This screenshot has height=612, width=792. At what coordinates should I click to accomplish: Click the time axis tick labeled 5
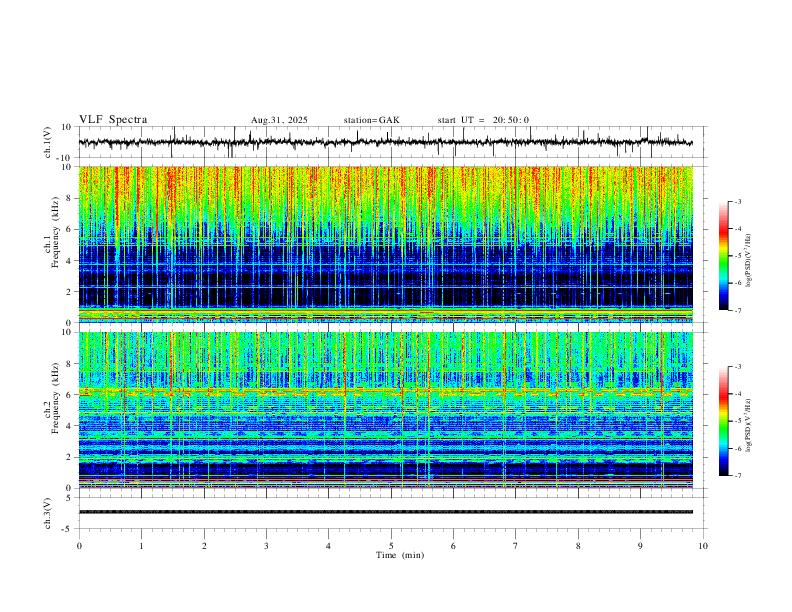coord(391,546)
